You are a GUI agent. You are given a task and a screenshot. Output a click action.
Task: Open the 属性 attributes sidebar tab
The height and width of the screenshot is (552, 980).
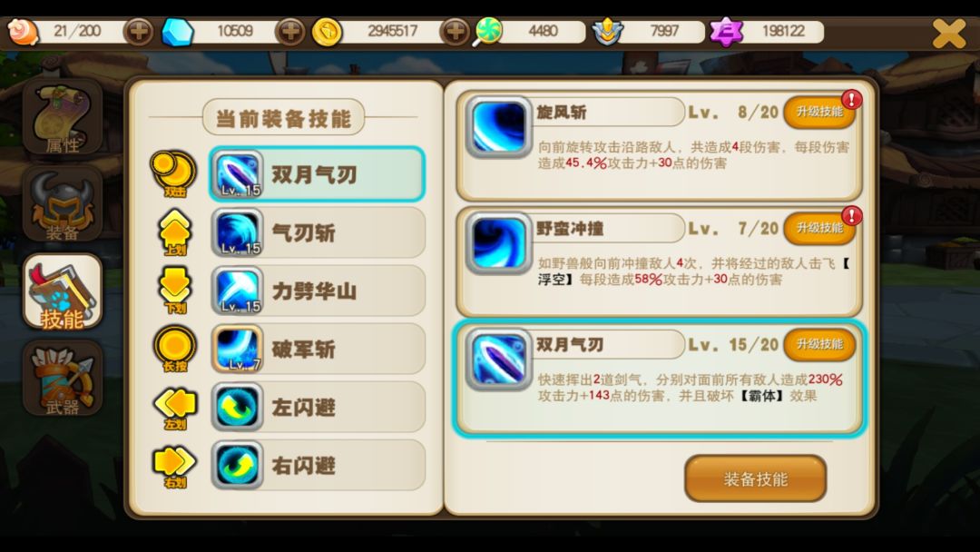coord(63,117)
